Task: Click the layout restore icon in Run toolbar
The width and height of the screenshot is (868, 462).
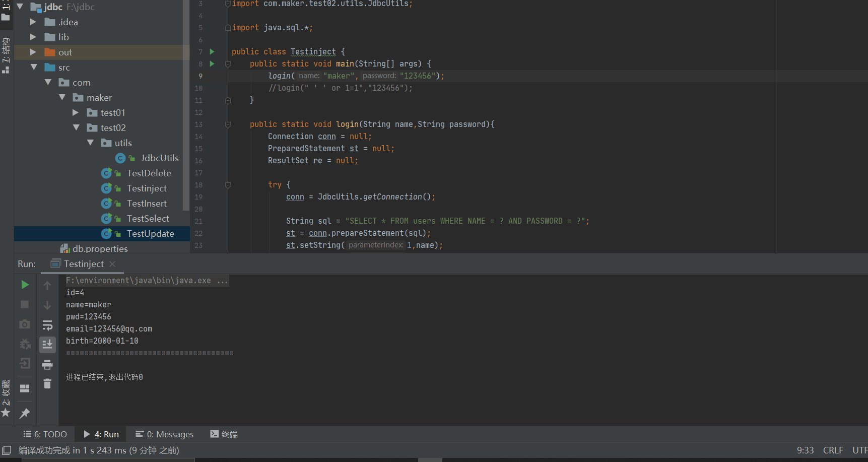Action: click(x=25, y=388)
